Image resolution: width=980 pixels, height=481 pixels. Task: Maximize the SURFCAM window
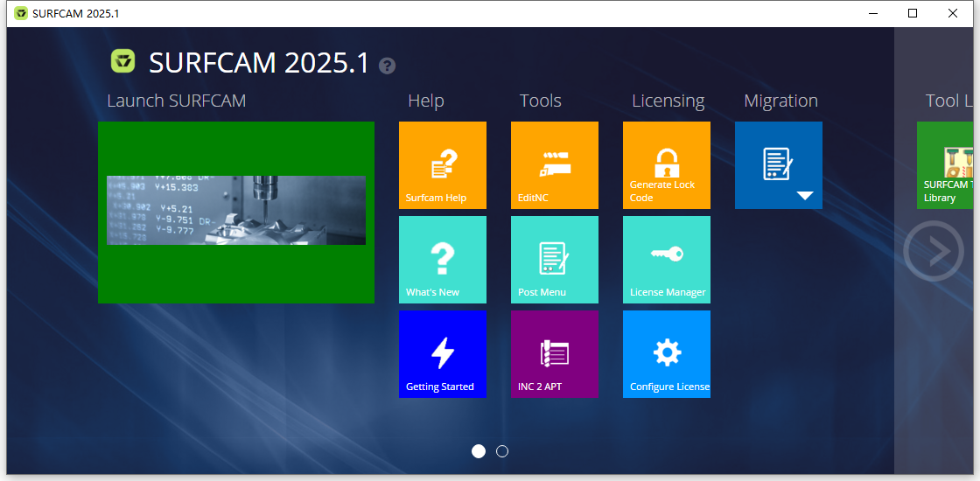pos(913,13)
